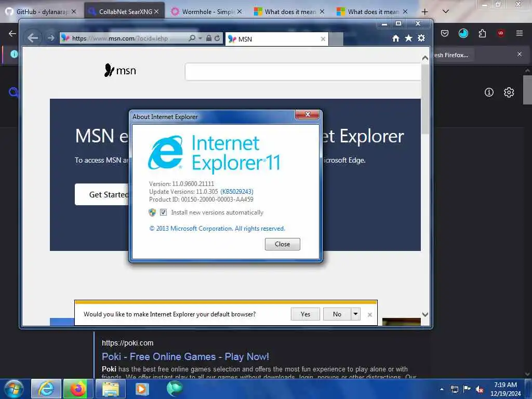532x399 pixels.
Task: Open Windows Explorer folder taskbar icon
Action: coord(111,389)
